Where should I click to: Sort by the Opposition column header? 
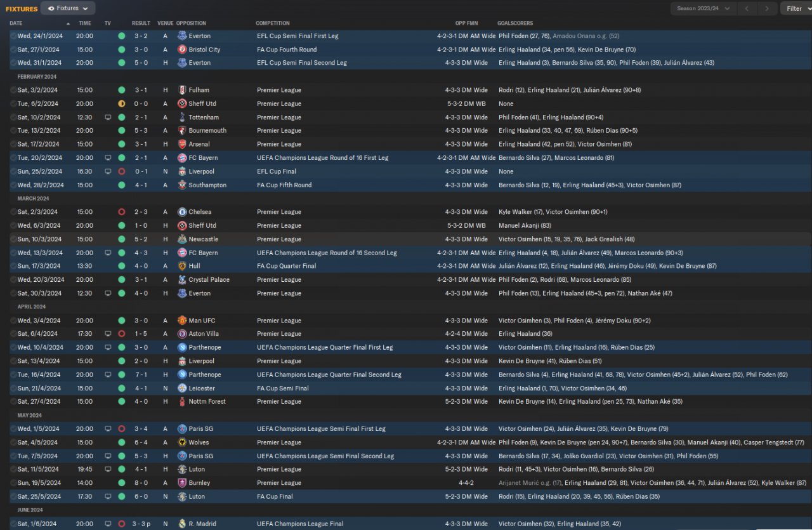(x=191, y=23)
